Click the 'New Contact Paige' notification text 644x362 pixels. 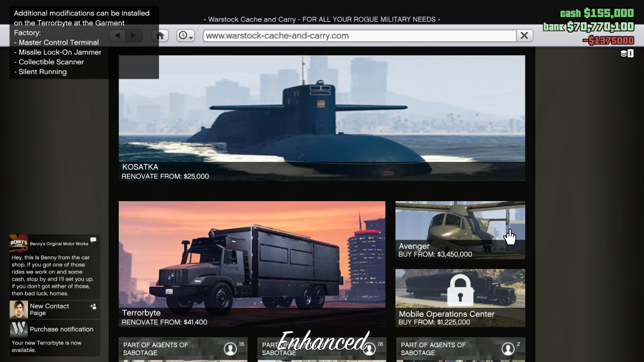click(49, 309)
